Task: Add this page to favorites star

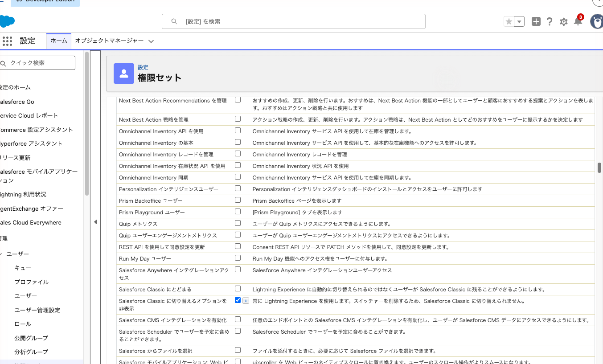Action: pos(509,21)
